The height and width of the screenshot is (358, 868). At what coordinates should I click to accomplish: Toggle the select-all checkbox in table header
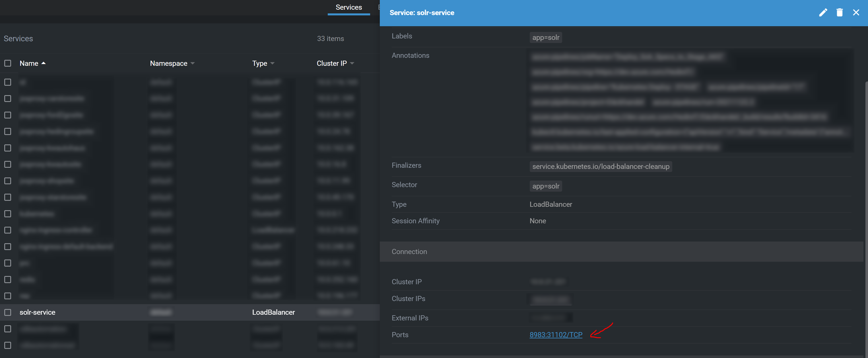pos(8,63)
